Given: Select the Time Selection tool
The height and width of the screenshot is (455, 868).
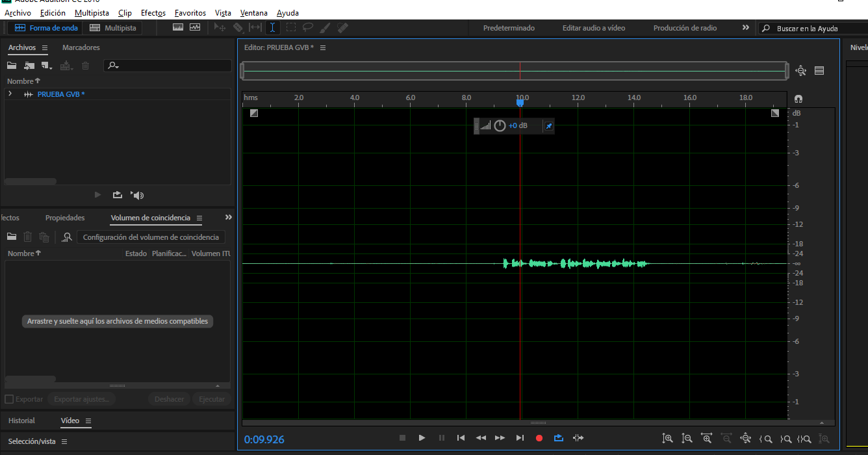Looking at the screenshot, I should pyautogui.click(x=272, y=28).
